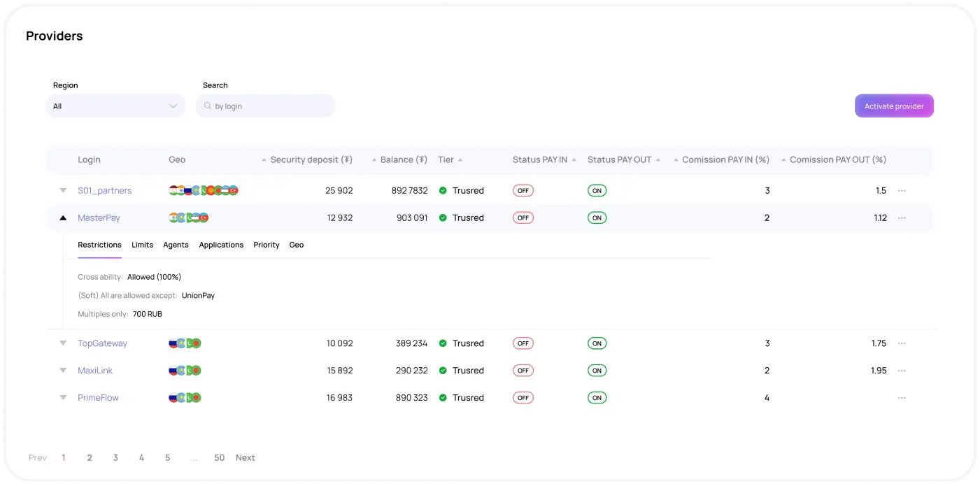The width and height of the screenshot is (980, 486).
Task: Toggle PAY IN status OFF for S01_partners
Action: tap(523, 190)
